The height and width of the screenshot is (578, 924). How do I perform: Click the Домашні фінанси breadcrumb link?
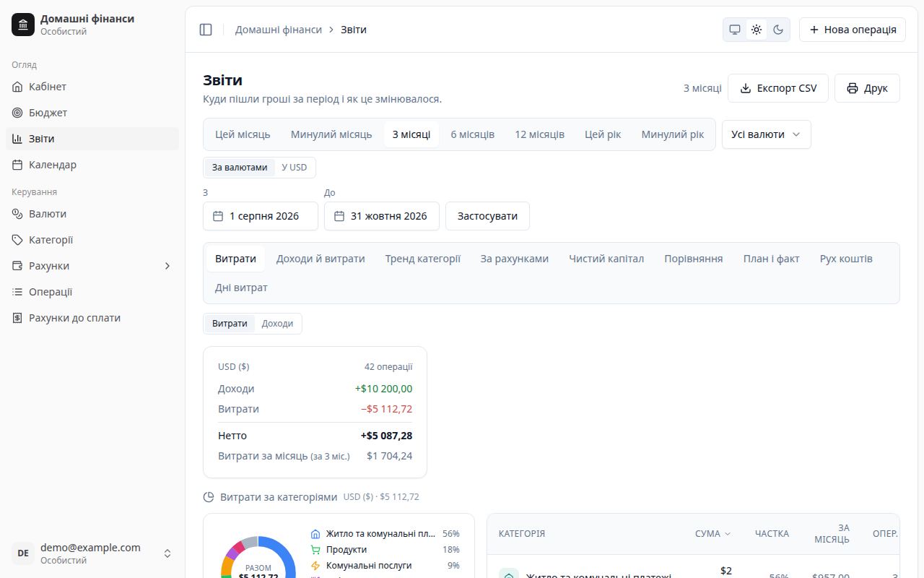[279, 30]
